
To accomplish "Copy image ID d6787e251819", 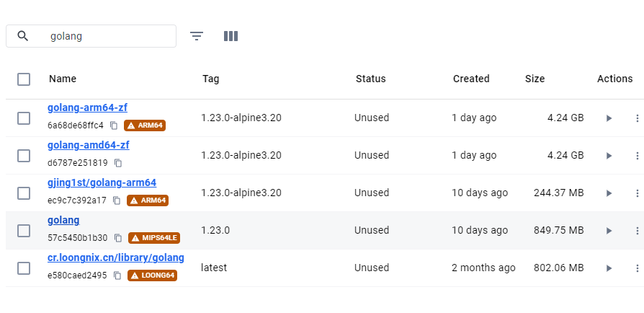I will click(118, 163).
